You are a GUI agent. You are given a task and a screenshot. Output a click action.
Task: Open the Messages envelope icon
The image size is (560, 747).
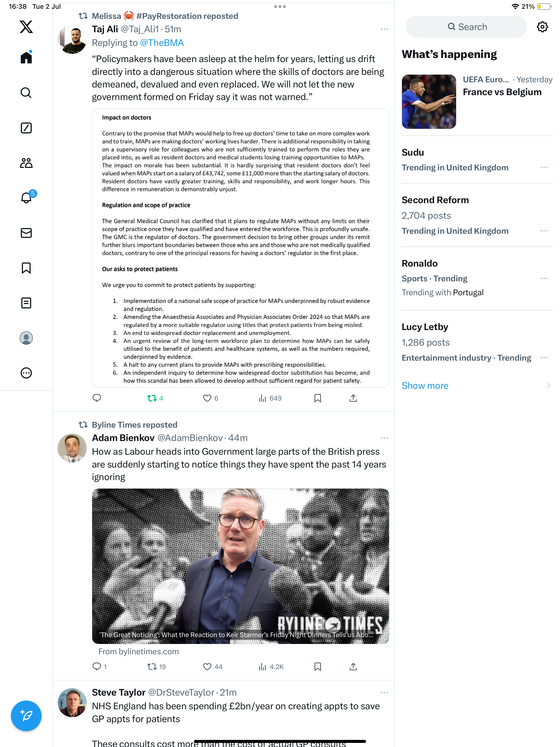pos(26,233)
